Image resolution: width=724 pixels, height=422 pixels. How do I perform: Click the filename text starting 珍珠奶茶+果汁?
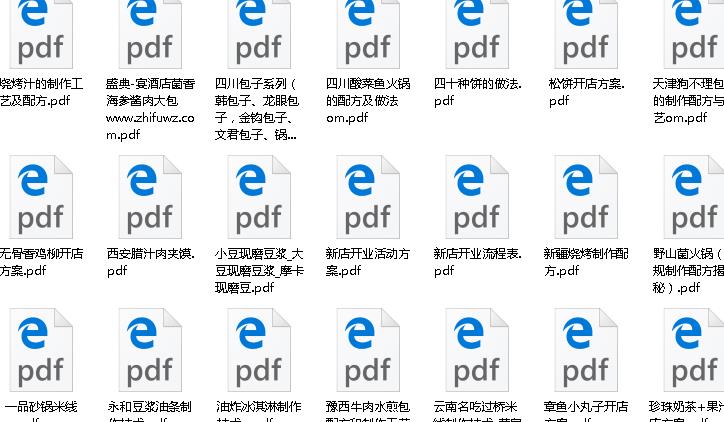click(687, 411)
